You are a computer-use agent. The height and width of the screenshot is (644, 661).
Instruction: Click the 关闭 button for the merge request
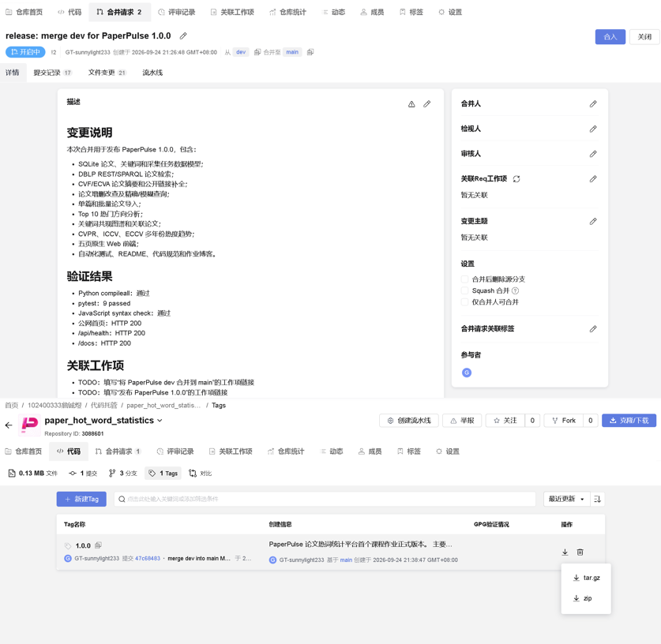click(644, 37)
